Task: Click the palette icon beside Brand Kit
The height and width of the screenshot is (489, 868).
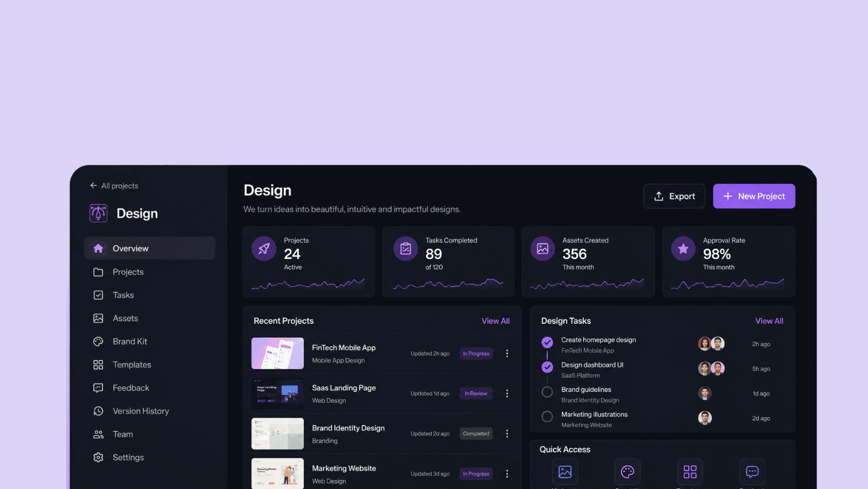Action: [x=98, y=341]
